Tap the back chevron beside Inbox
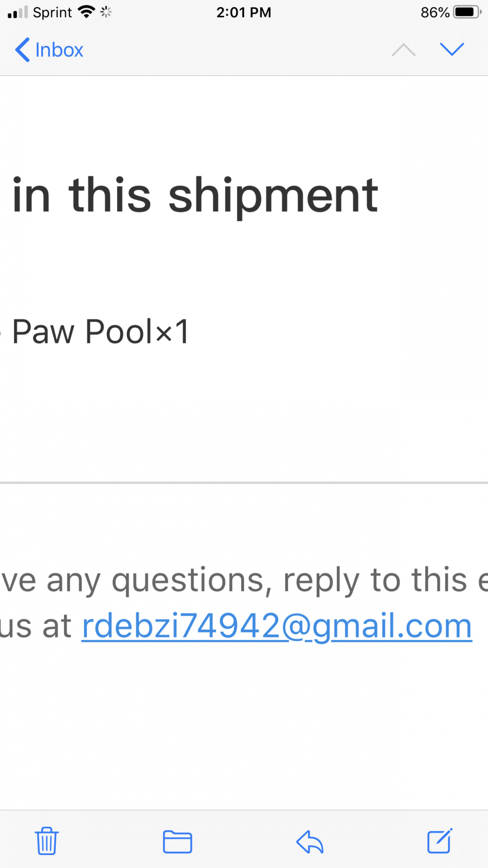Screen dimensions: 488x868 pos(22,50)
